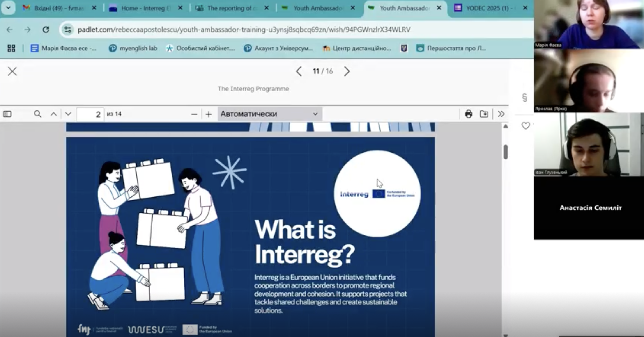Close the Home - Interreg tab

(x=180, y=8)
